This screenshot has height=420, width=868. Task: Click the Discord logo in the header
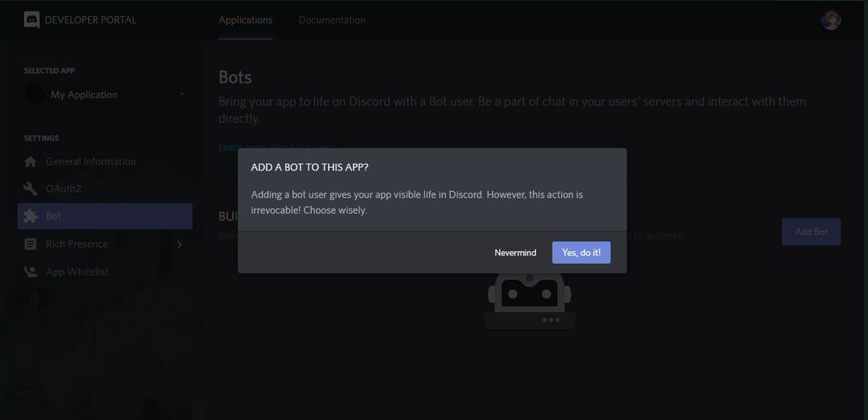(x=31, y=20)
